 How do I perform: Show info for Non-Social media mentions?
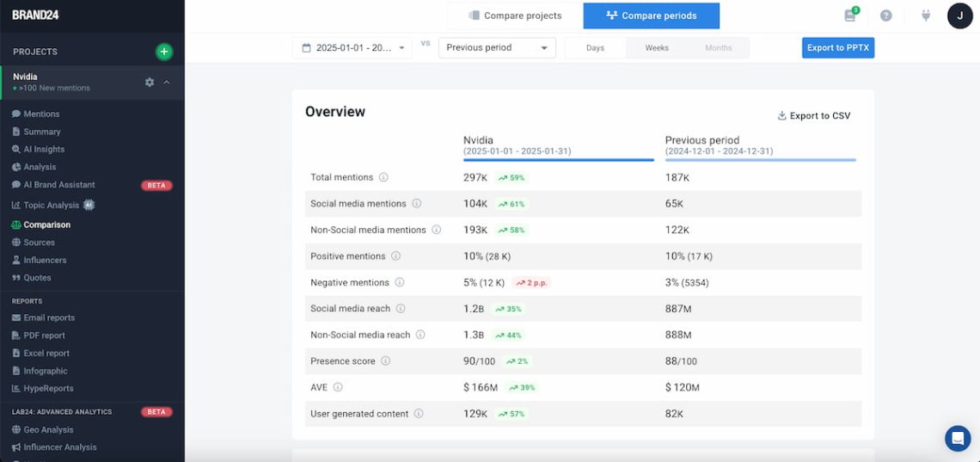pos(436,230)
